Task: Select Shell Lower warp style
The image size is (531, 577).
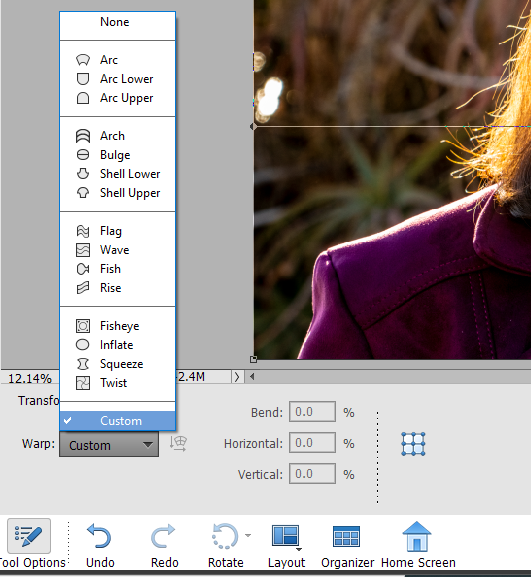Action: (117, 174)
